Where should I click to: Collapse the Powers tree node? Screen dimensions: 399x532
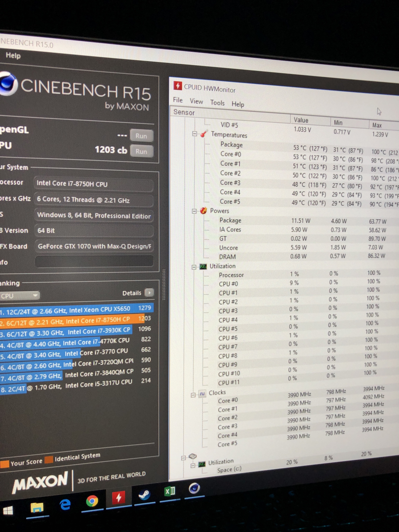[x=194, y=211]
